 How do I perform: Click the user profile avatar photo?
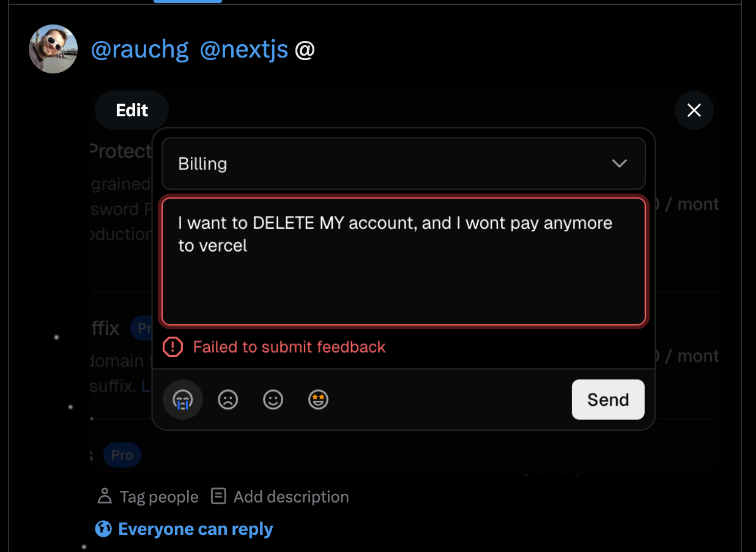pos(53,48)
